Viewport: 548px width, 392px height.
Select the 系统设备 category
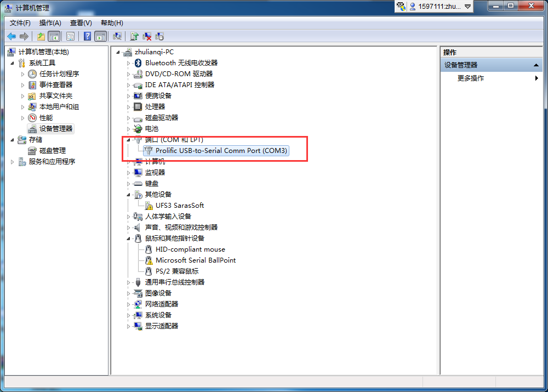(x=158, y=315)
